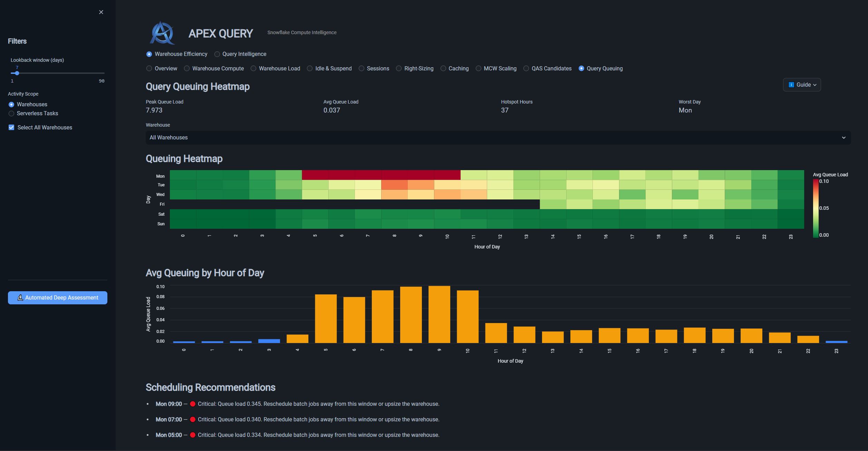Click the Lookback window slider handle
The height and width of the screenshot is (451, 868).
point(17,73)
